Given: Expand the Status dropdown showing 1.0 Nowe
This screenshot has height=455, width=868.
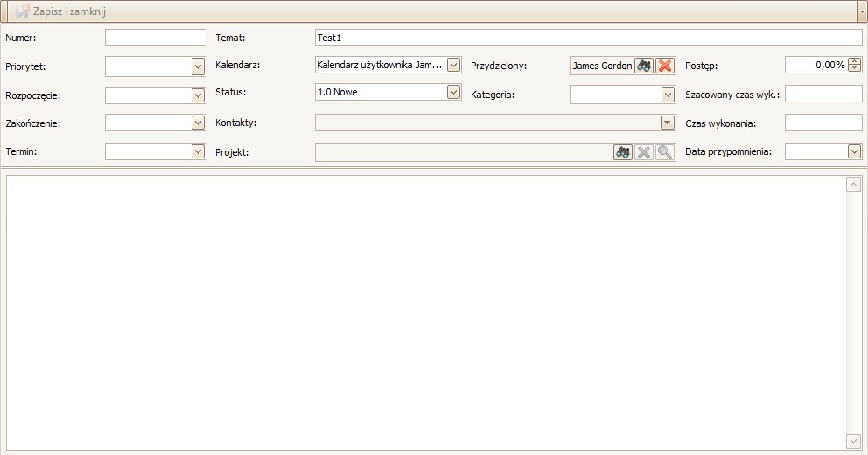Looking at the screenshot, I should [453, 92].
